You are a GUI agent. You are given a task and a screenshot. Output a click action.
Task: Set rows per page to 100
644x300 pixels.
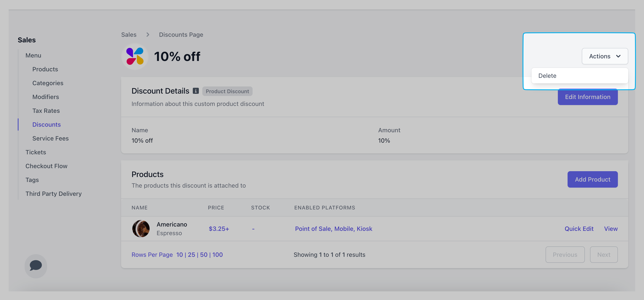tap(217, 255)
